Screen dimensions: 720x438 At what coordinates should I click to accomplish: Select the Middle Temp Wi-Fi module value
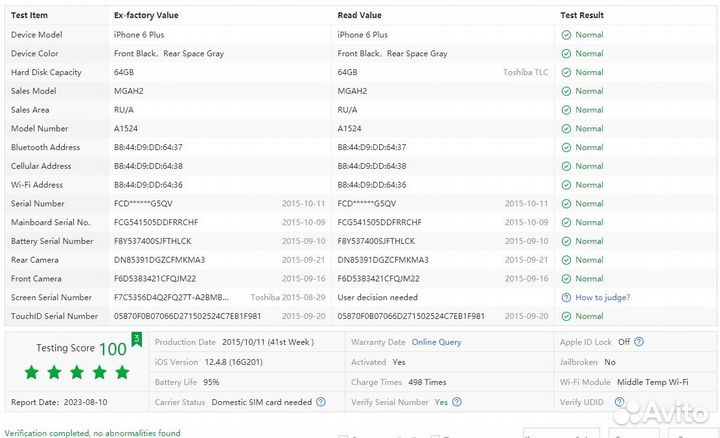(x=652, y=382)
